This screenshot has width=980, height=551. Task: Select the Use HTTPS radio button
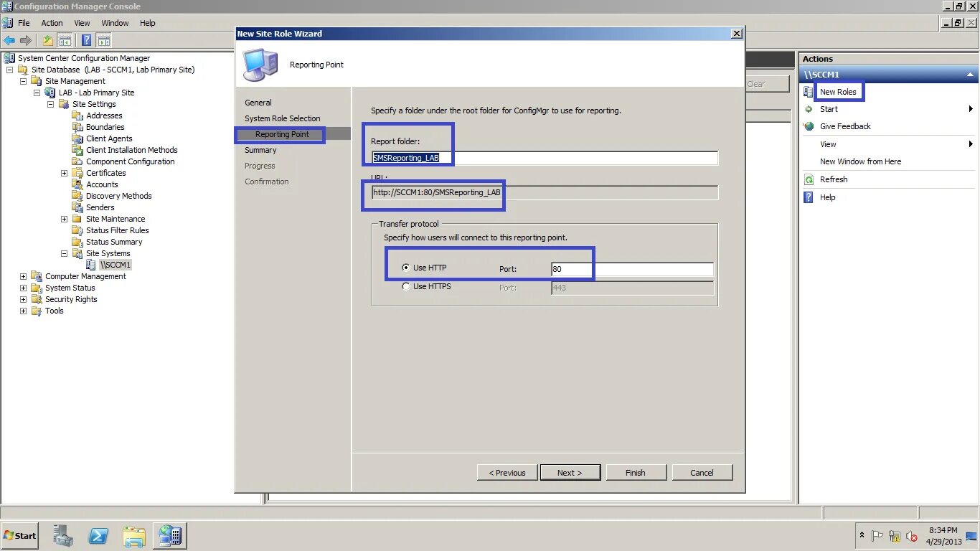(406, 286)
